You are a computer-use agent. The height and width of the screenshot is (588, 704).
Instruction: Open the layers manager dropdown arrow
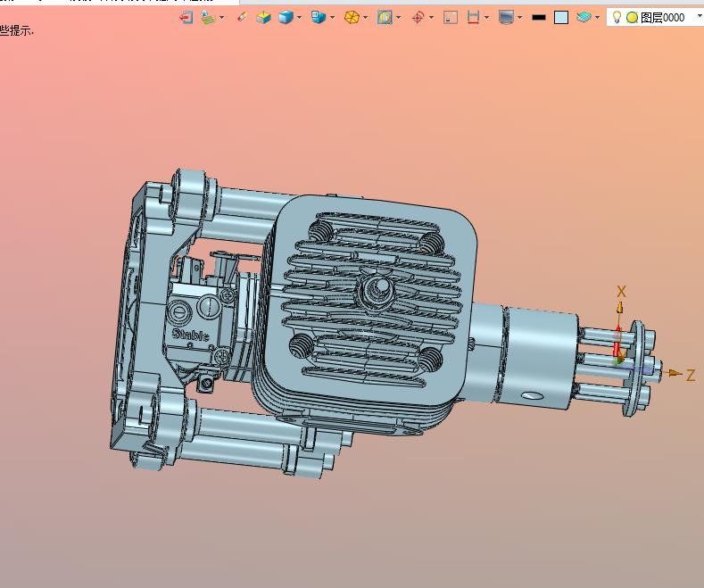pyautogui.click(x=597, y=18)
